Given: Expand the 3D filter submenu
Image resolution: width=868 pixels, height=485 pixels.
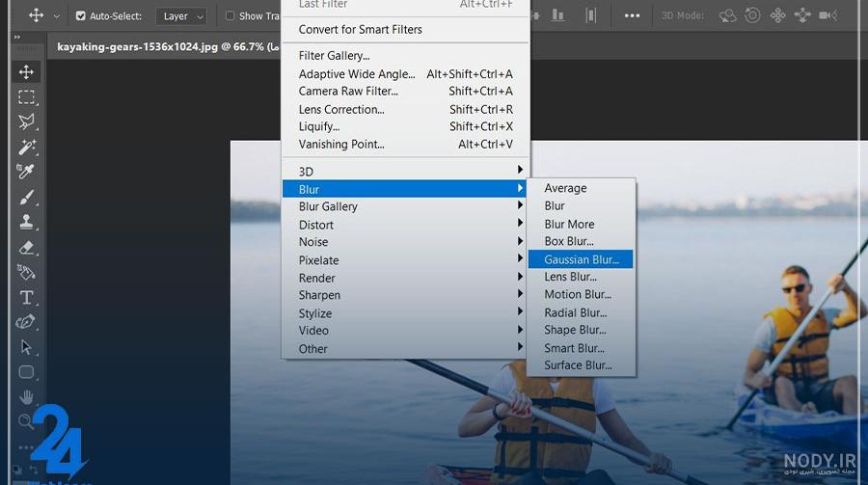Looking at the screenshot, I should coord(404,171).
